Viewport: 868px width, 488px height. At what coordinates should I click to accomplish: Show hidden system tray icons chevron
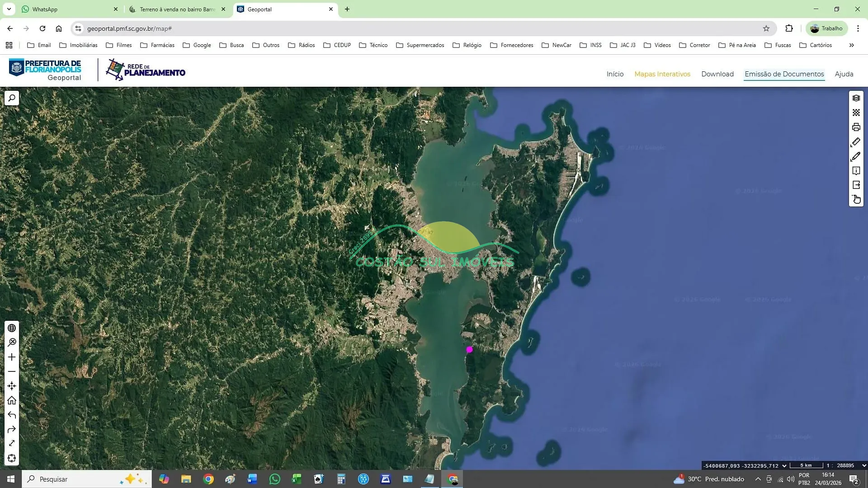pyautogui.click(x=758, y=479)
